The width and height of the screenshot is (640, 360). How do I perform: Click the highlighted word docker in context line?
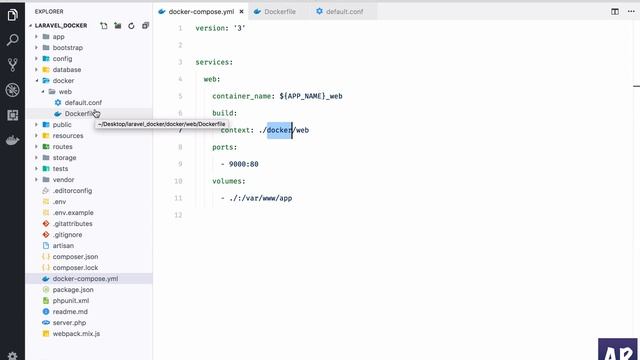280,130
